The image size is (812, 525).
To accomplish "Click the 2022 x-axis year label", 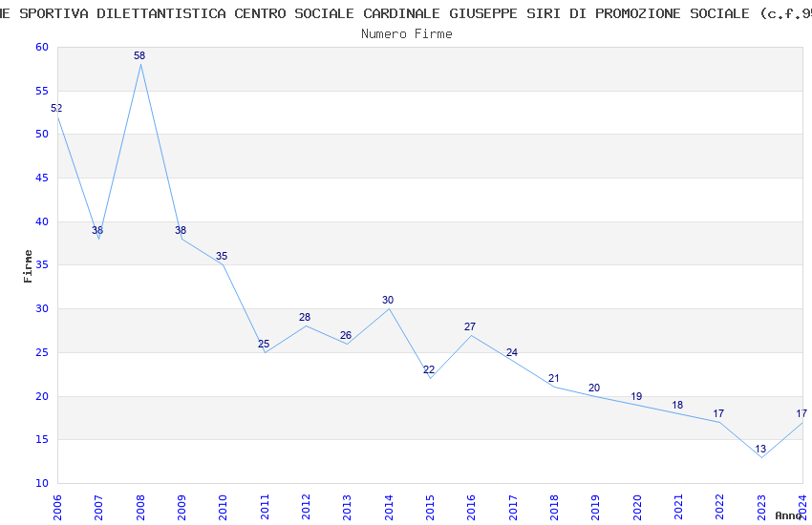I will coord(720,507).
